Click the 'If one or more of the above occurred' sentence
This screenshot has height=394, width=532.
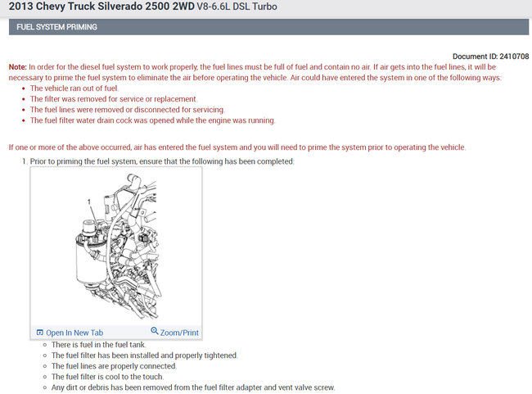[x=237, y=147]
